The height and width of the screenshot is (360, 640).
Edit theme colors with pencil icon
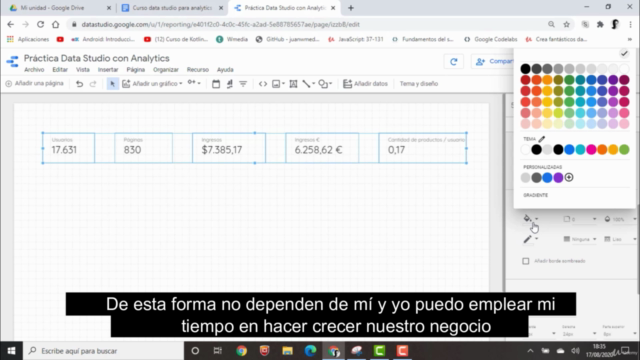541,139
